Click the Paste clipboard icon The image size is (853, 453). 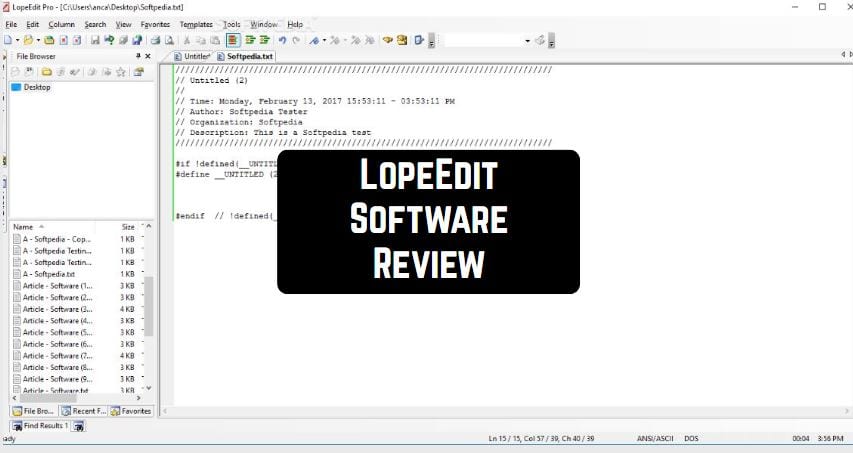point(215,40)
